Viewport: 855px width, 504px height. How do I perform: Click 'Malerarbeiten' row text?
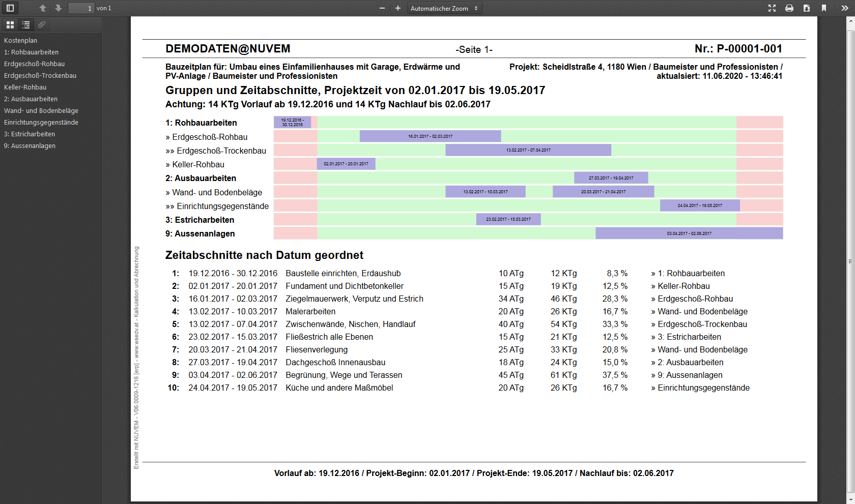point(310,312)
